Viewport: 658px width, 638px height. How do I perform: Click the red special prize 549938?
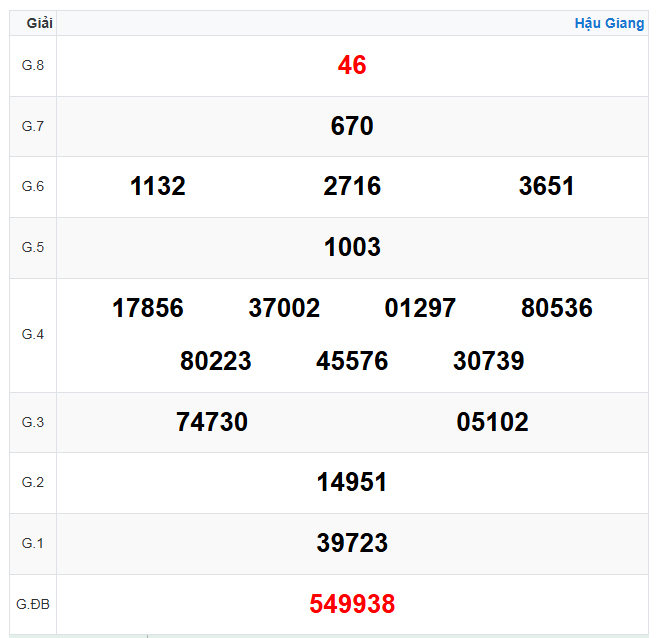coord(352,604)
